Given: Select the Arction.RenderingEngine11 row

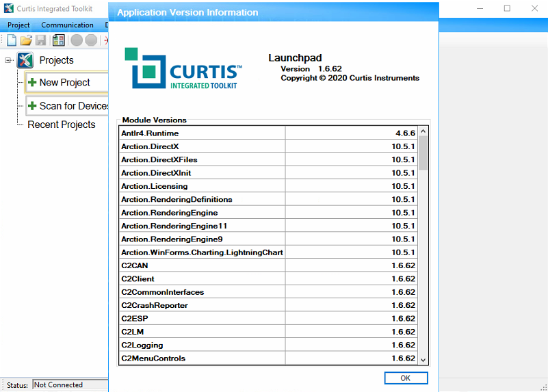Looking at the screenshot, I should pyautogui.click(x=268, y=226).
